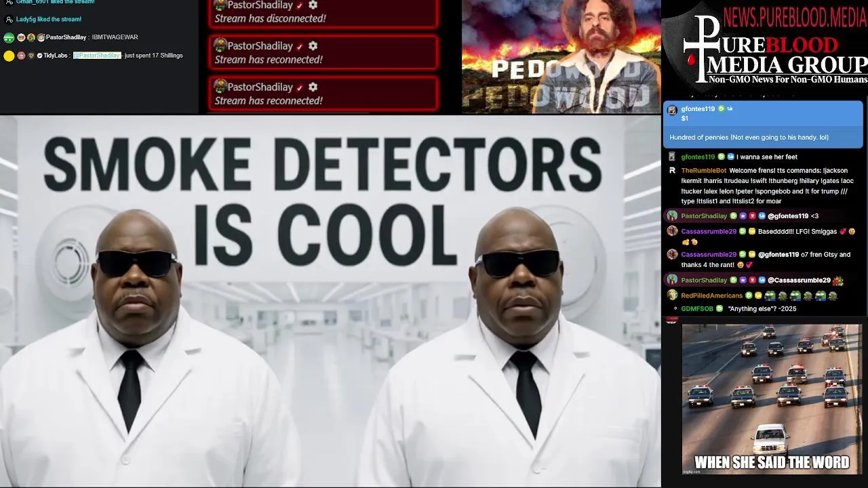This screenshot has width=868, height=488.
Task: Click red checkmark badge in 'Stream has disconnected!' alert
Action: click(300, 5)
